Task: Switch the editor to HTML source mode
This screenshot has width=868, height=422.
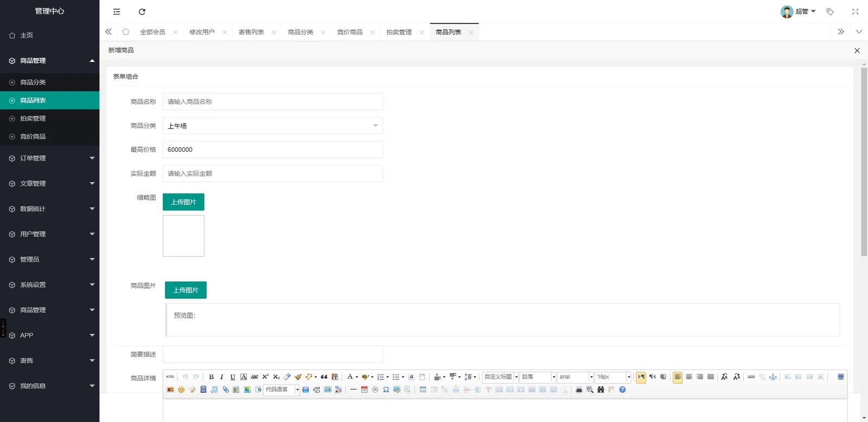Action: tap(170, 377)
